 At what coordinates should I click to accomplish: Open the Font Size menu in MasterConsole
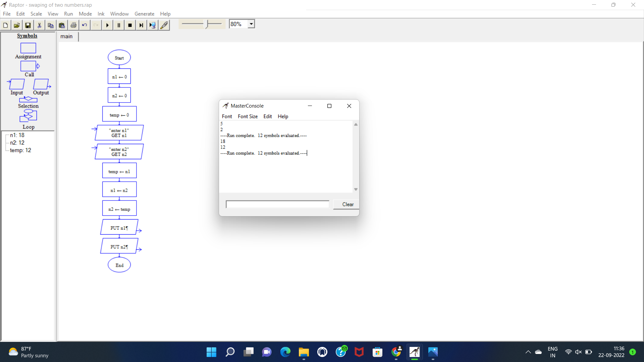[x=248, y=116]
